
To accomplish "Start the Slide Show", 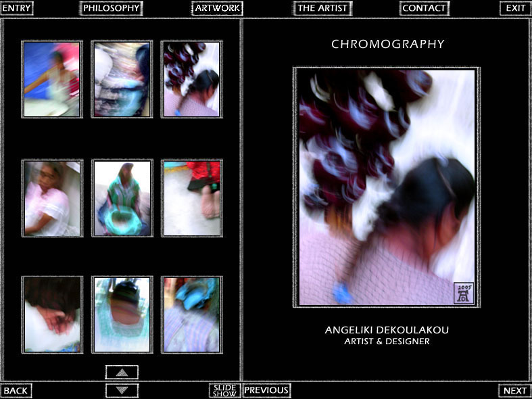I will click(224, 390).
